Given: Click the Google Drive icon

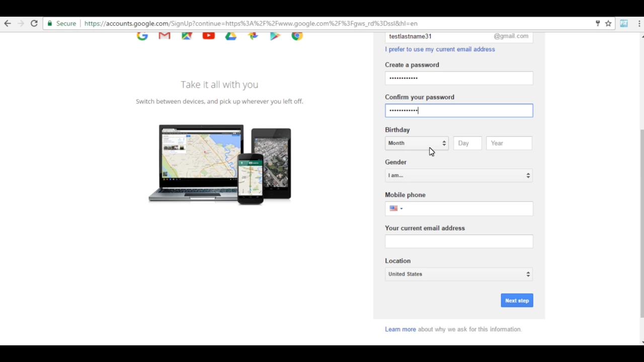Looking at the screenshot, I should click(x=231, y=36).
